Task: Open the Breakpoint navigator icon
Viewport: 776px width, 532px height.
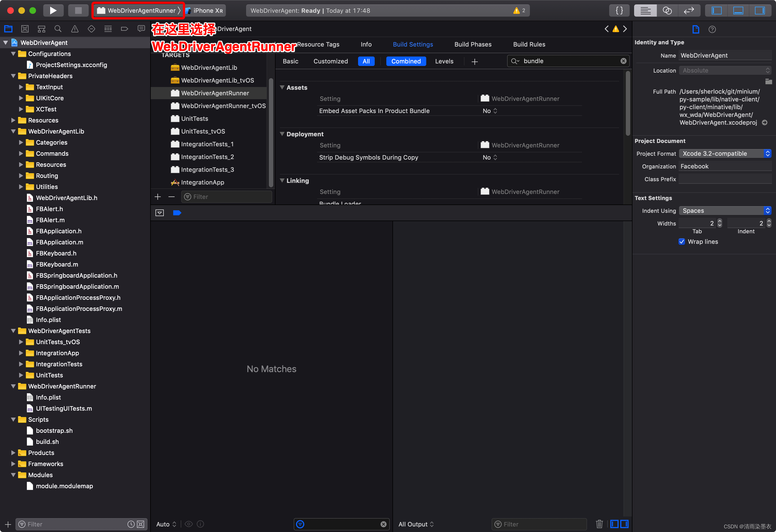Action: [124, 29]
